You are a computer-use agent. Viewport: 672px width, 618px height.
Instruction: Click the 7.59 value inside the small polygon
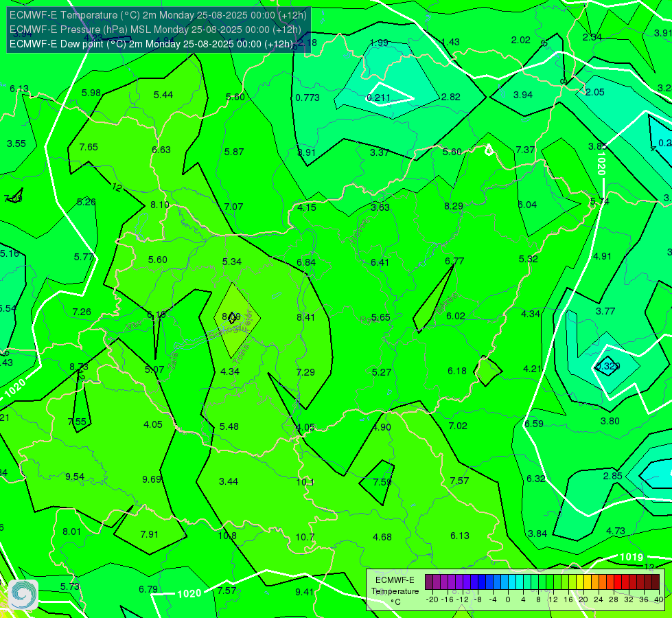(382, 482)
